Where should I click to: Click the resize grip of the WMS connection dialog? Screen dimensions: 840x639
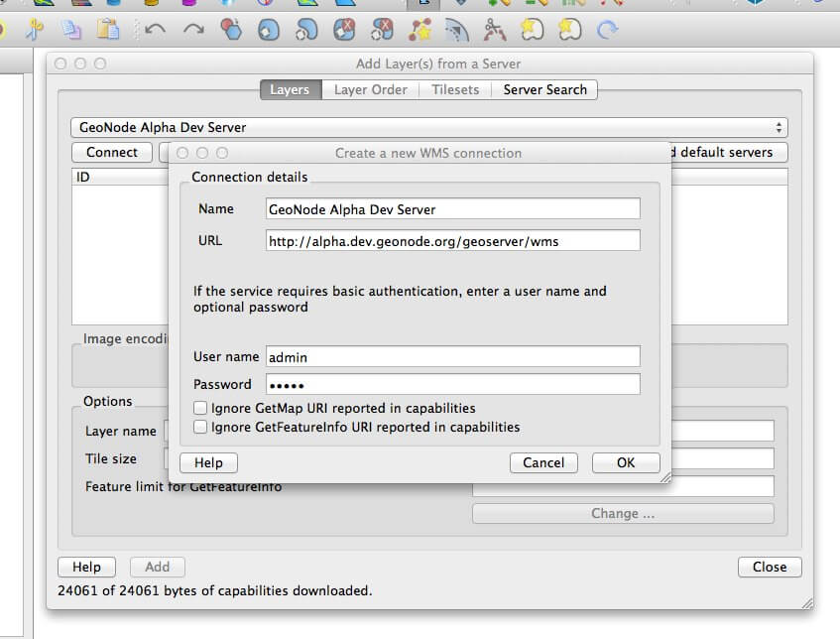pos(665,477)
